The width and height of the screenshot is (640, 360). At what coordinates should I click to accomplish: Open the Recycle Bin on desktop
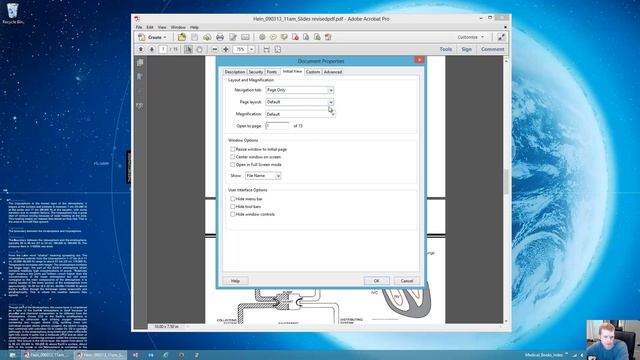point(13,13)
